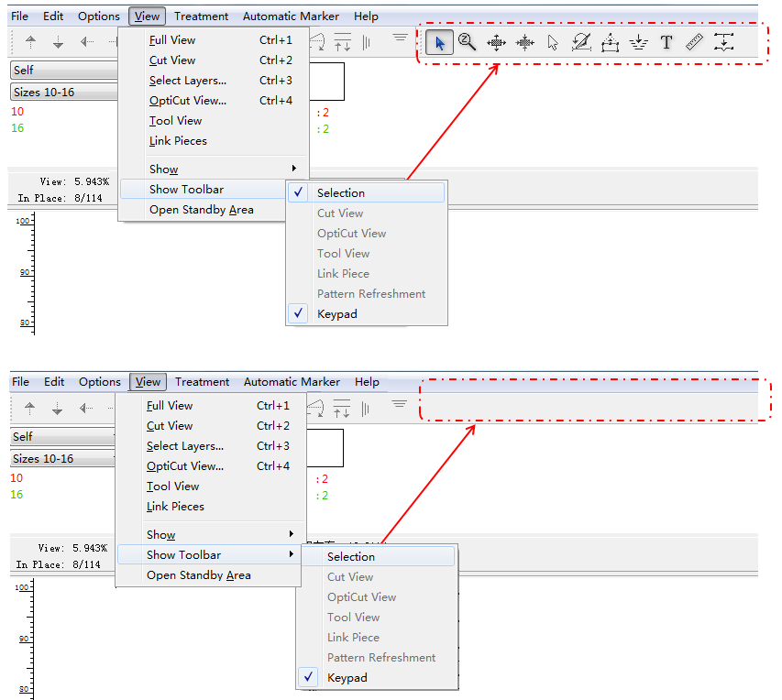This screenshot has width=782, height=700.
Task: Uncheck Keypad in the top screenshot's submenu
Action: [x=337, y=314]
